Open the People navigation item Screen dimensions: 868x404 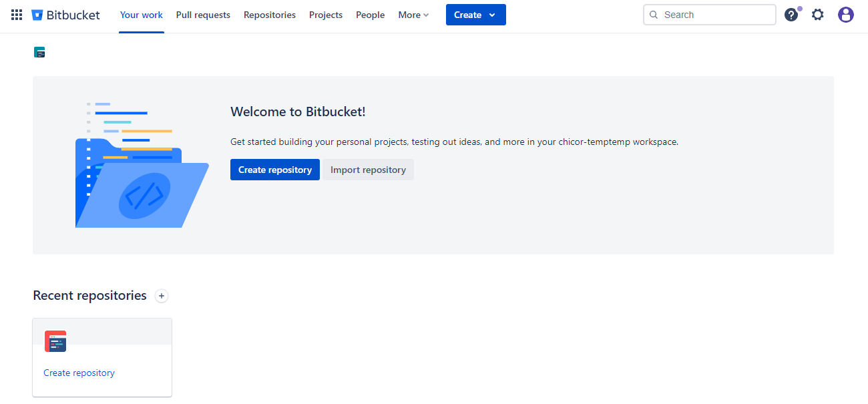(370, 15)
